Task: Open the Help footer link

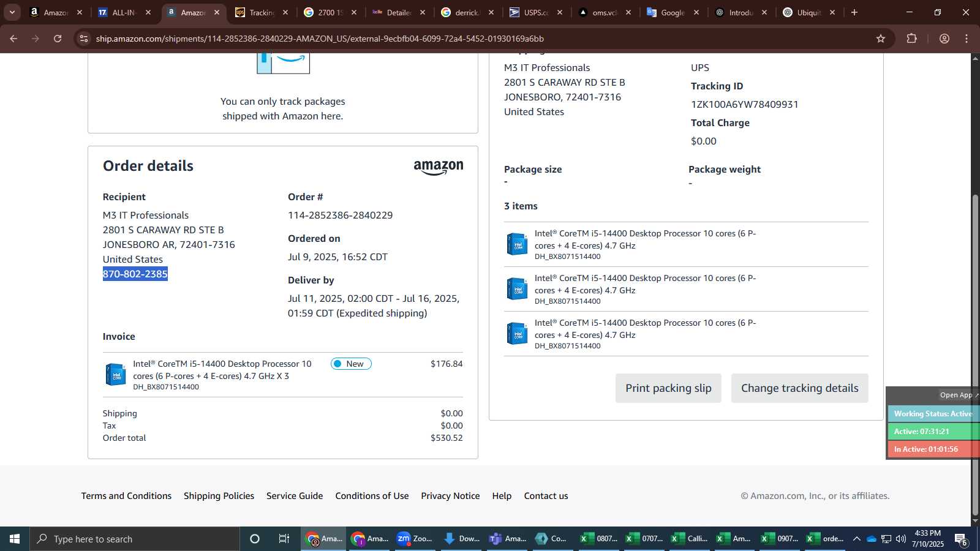Action: 502,496
